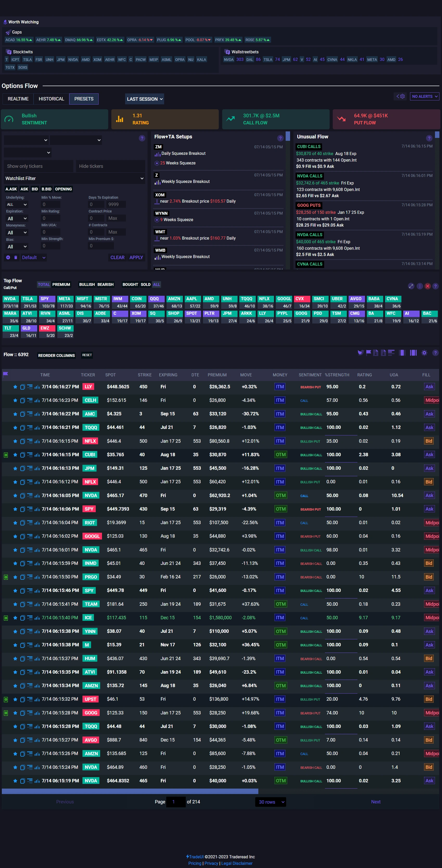Click the flag icon in Flow toolbar

369,353
